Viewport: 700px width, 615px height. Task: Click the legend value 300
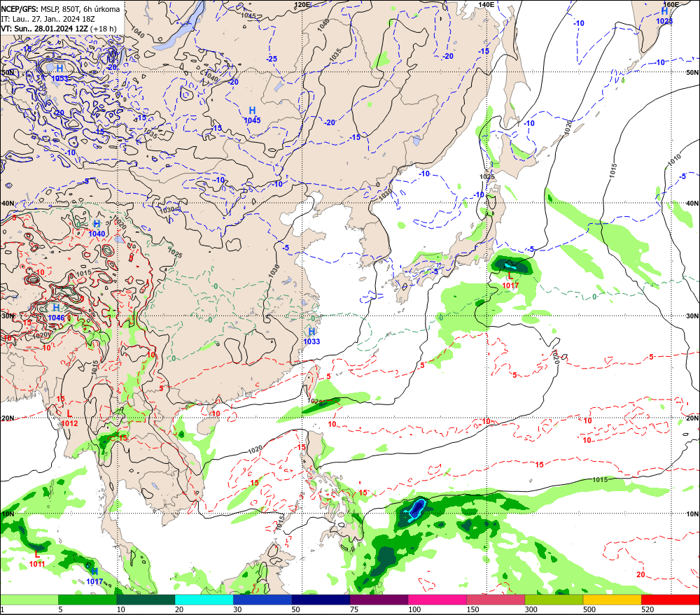click(531, 609)
